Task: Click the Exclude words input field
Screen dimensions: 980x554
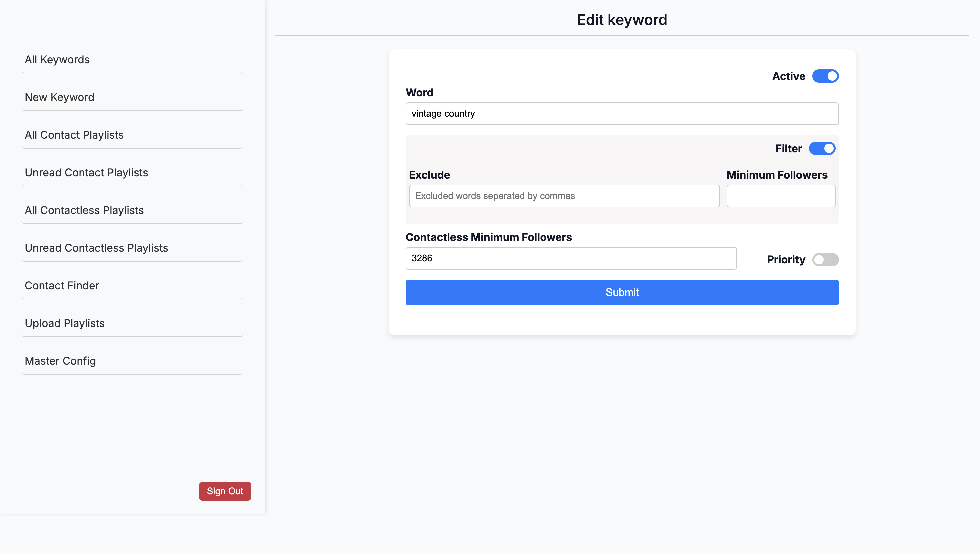Action: pyautogui.click(x=564, y=196)
